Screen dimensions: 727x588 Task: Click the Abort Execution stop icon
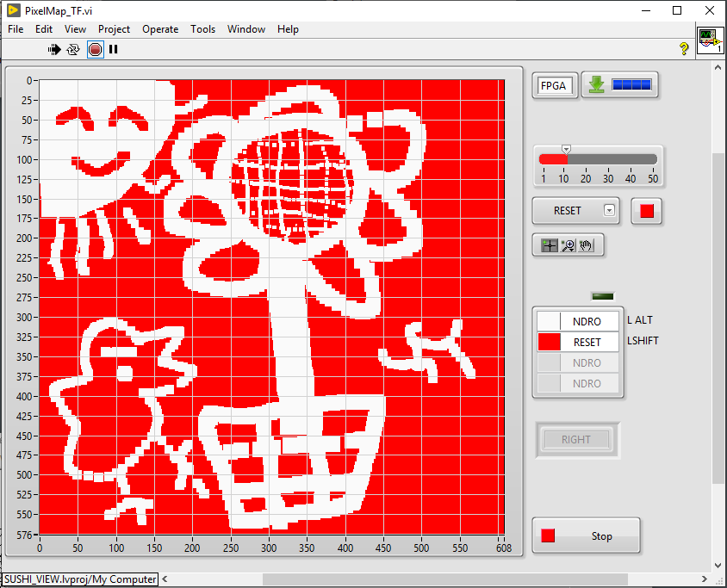95,49
